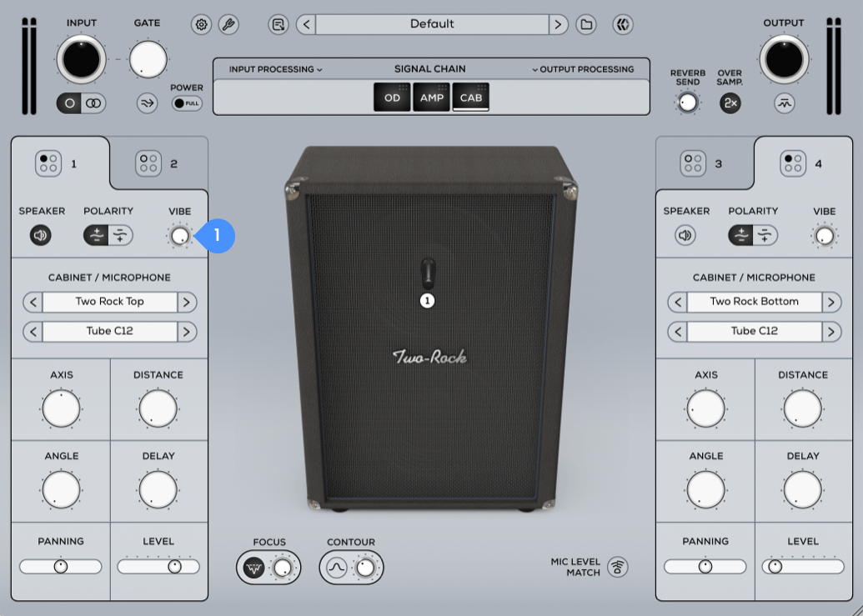Previous microphone arrow in left panel Tube C12
Screen dimensions: 863x616
point(33,332)
